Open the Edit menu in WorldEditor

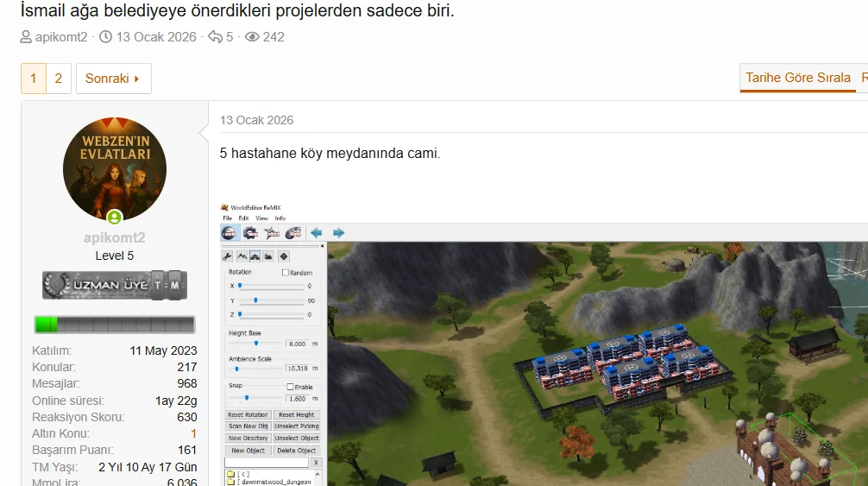pos(243,218)
